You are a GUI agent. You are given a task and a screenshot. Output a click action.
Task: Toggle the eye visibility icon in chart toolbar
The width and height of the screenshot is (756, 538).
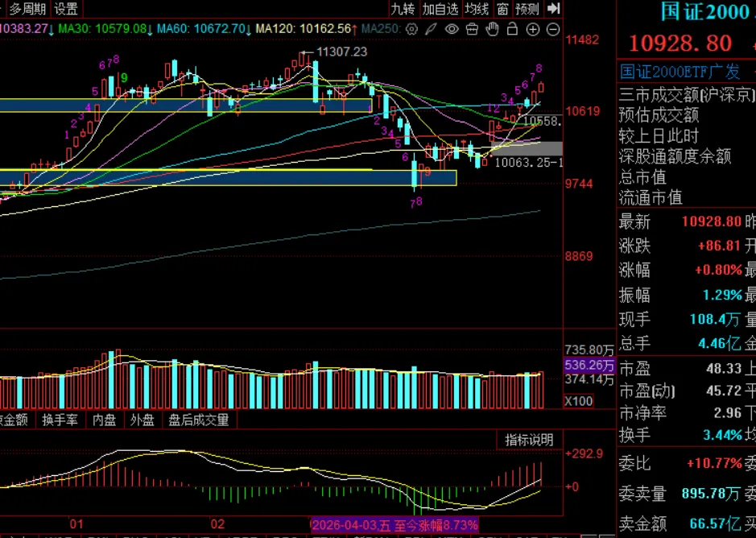click(452, 30)
